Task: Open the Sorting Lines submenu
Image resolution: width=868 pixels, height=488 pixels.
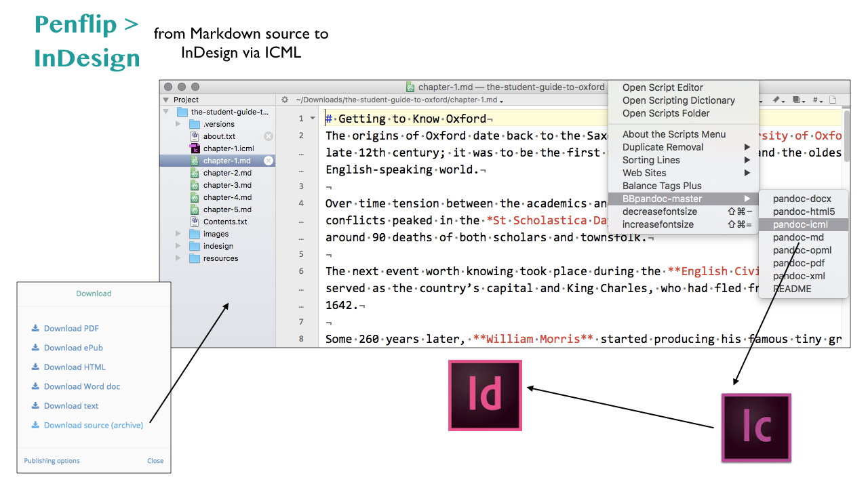Action: [683, 160]
